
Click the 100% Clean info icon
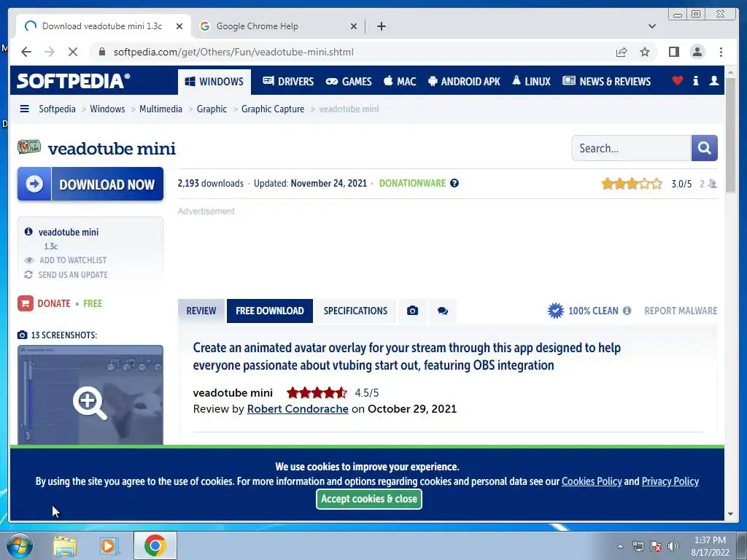tap(627, 311)
